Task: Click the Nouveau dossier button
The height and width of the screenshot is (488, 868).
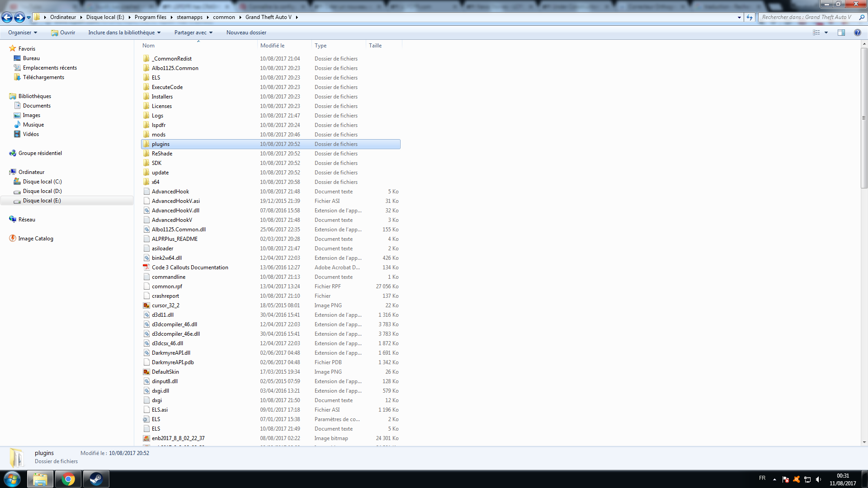Action: [x=246, y=33]
